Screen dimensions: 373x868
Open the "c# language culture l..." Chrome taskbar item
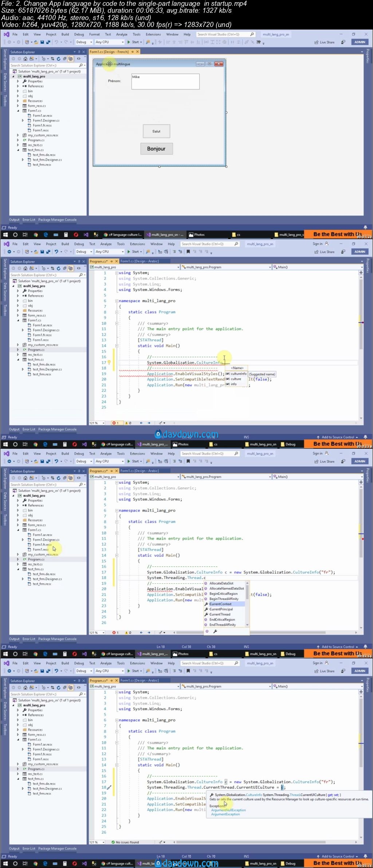pyautogui.click(x=122, y=235)
